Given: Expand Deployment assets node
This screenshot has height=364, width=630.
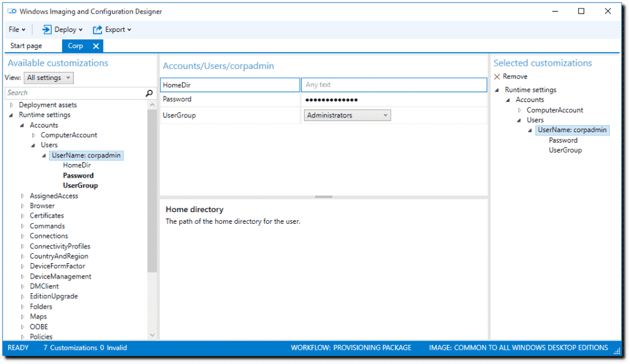Looking at the screenshot, I should click(x=12, y=105).
